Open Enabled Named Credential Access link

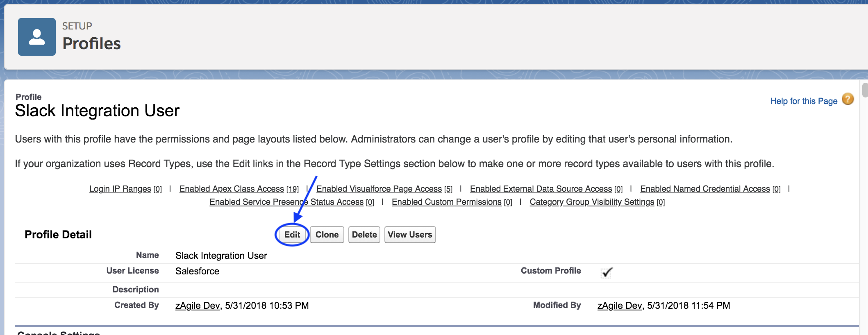click(x=705, y=189)
